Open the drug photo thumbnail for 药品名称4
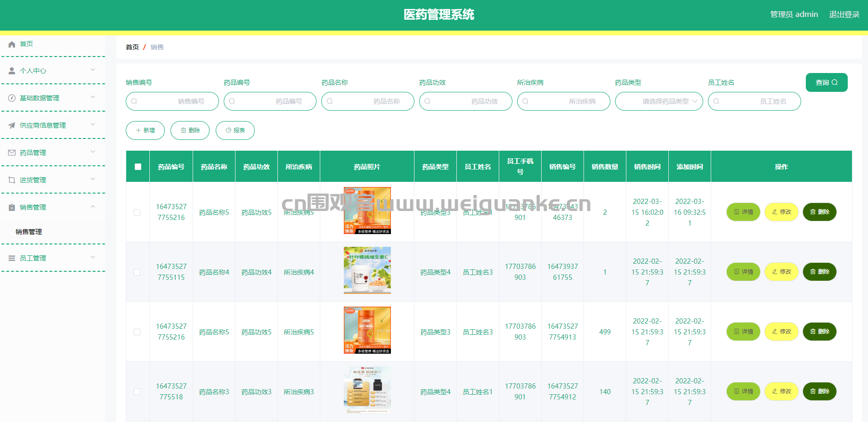The height and width of the screenshot is (422, 868). 367,270
